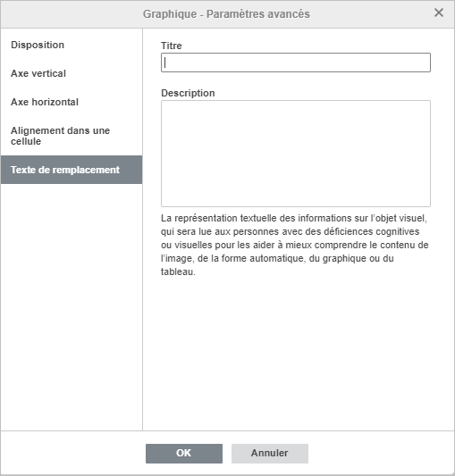Click the footer bar beside Annuler
455x476 pixels.
click(380, 454)
